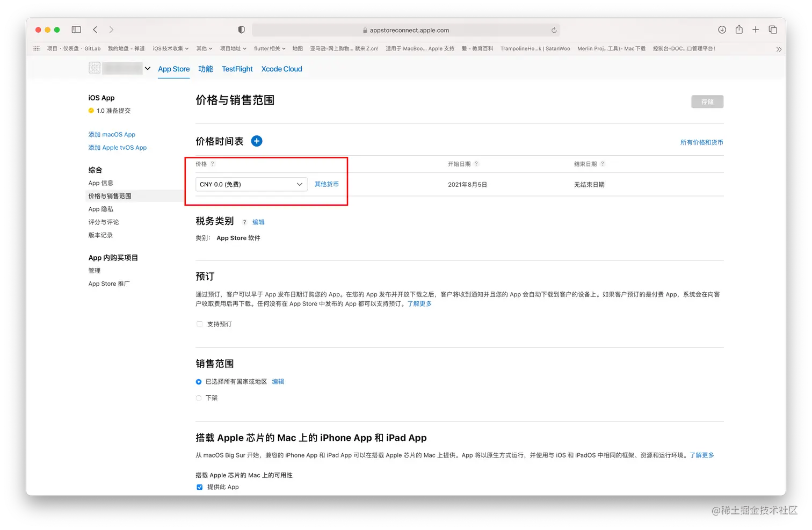
Task: Expand the app switcher chevron
Action: click(148, 68)
